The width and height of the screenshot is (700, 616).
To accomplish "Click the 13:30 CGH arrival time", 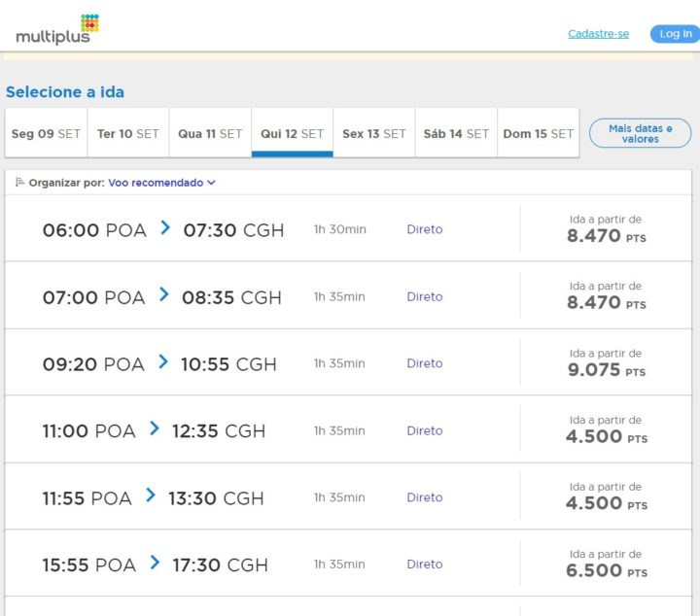I will point(216,498).
